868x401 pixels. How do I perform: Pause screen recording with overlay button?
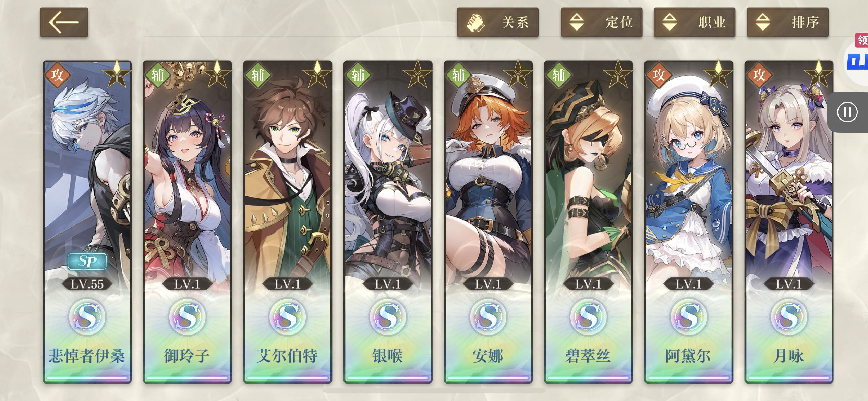pyautogui.click(x=847, y=112)
